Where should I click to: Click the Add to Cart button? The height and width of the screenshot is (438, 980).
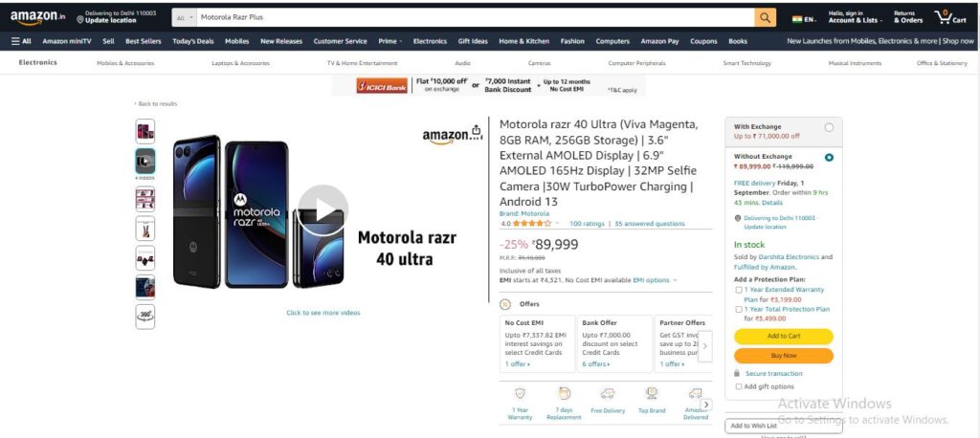click(784, 337)
